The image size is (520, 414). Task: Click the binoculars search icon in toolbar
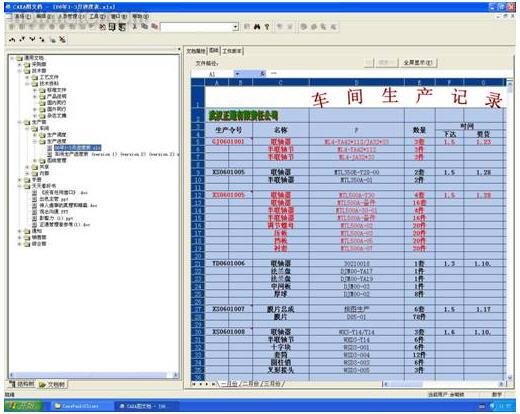257,27
